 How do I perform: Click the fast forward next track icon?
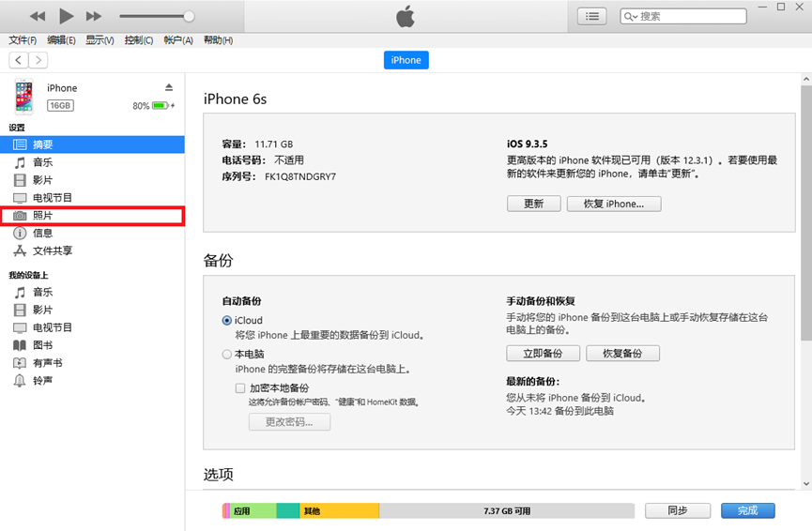[93, 16]
